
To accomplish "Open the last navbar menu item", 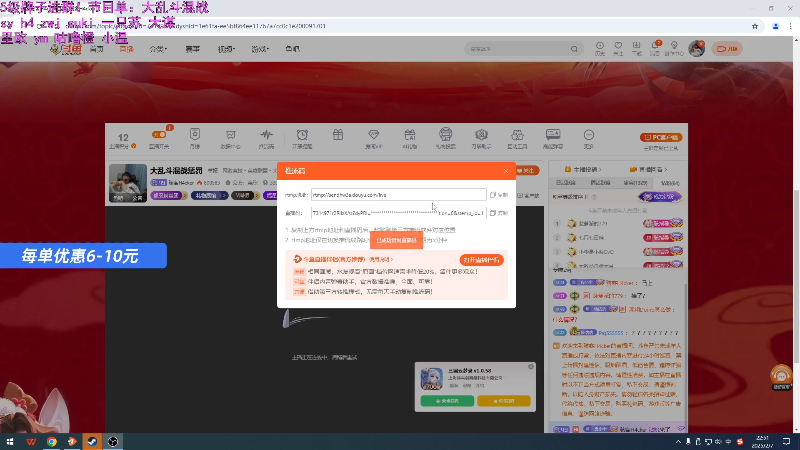I will 293,49.
